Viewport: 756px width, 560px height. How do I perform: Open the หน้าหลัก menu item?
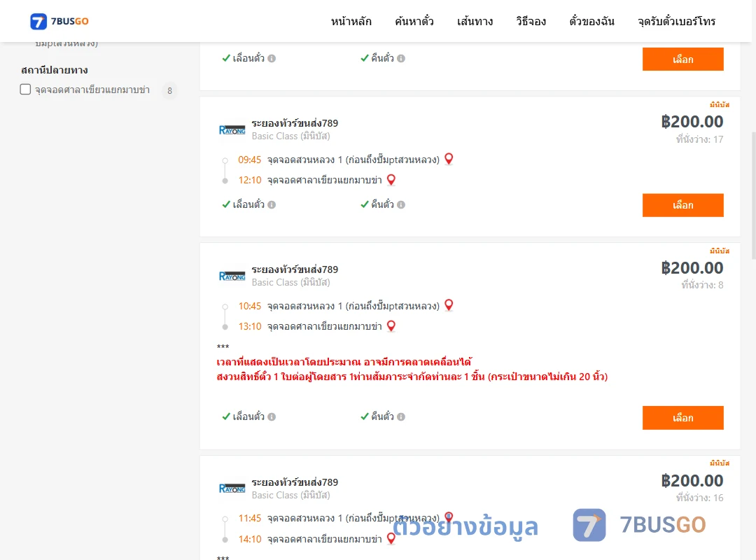coord(351,21)
